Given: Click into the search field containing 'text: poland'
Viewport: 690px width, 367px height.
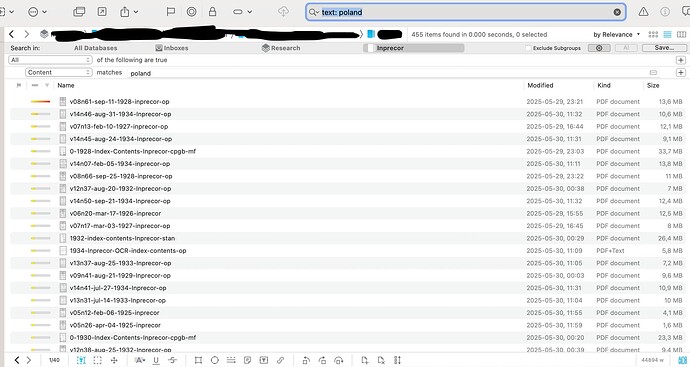Looking at the screenshot, I should tap(466, 12).
